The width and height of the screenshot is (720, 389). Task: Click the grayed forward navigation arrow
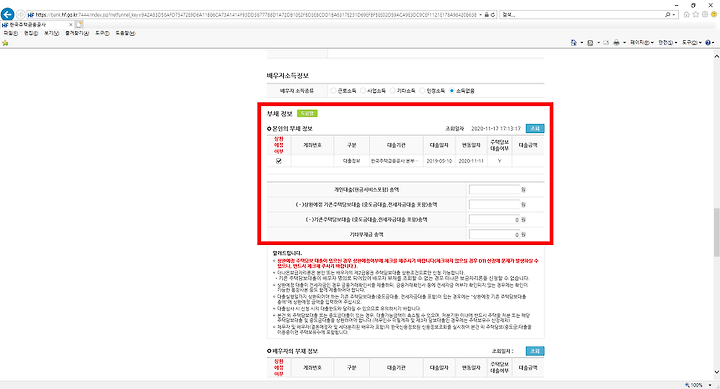(x=21, y=15)
